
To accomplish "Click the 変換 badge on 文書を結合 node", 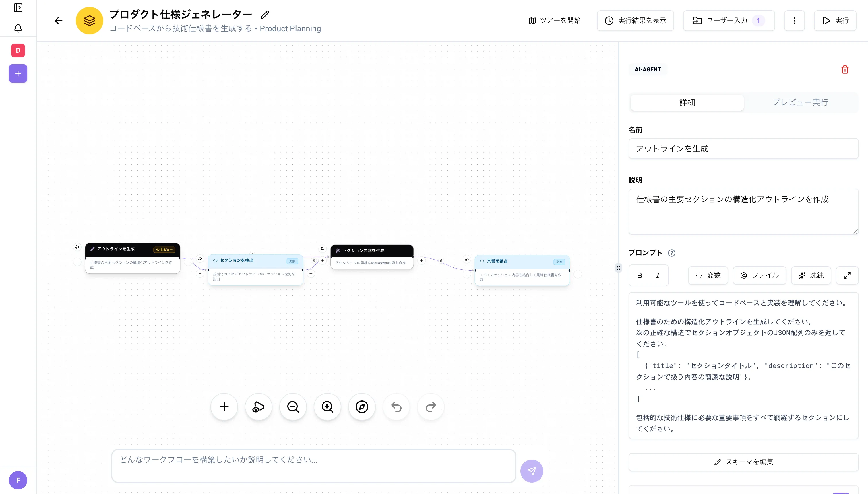I will tap(559, 262).
